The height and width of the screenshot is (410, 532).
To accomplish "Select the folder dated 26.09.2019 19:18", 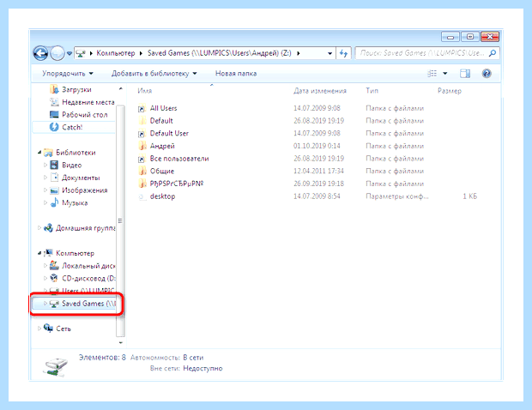I will coord(177,184).
